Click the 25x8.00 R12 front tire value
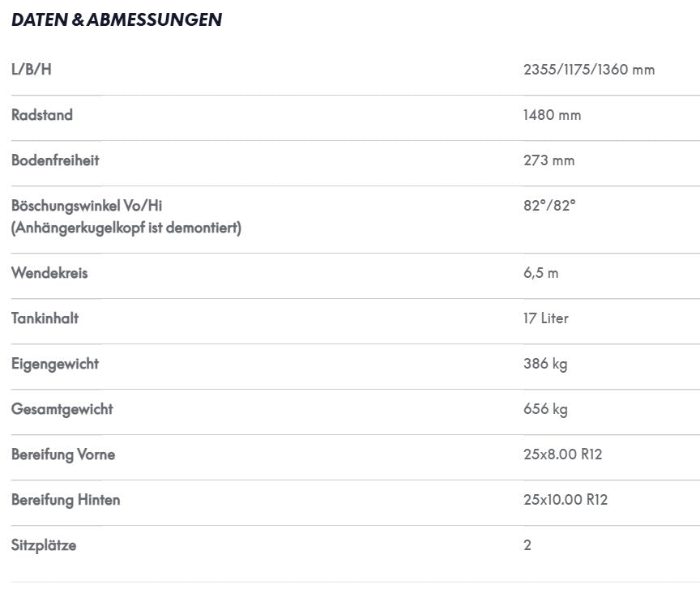The width and height of the screenshot is (700, 593). coord(562,454)
